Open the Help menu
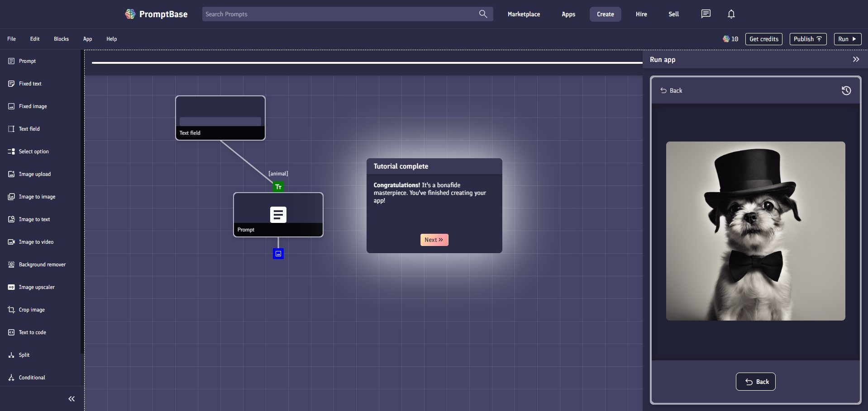This screenshot has width=868, height=411. coord(112,39)
